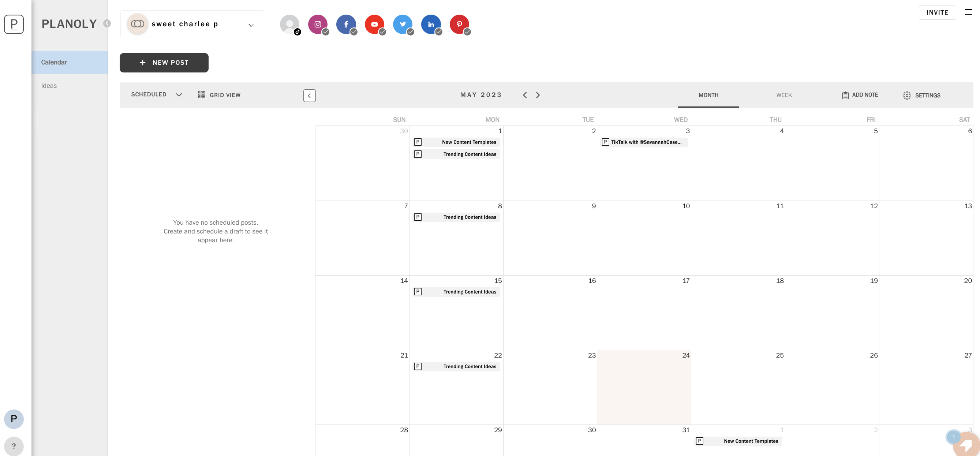Click the YouTube channel icon
The height and width of the screenshot is (456, 980).
tap(374, 24)
